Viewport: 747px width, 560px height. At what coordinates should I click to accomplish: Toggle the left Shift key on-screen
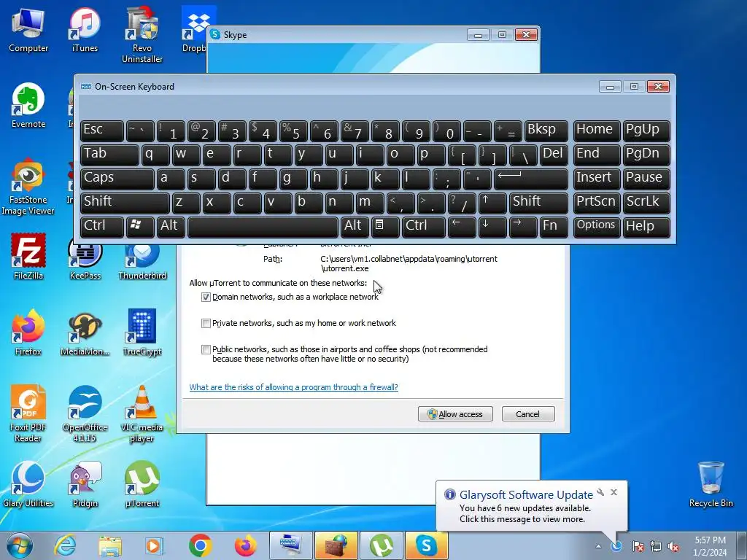click(x=125, y=203)
